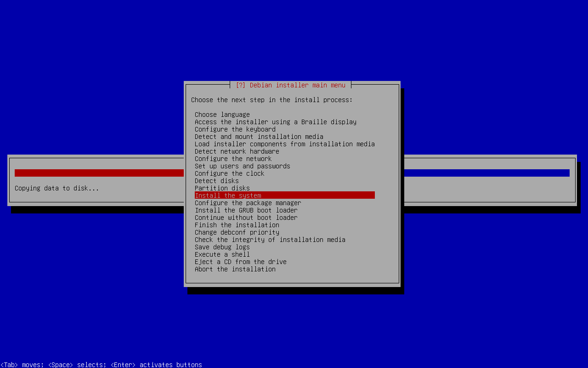The height and width of the screenshot is (368, 588).
Task: Choose Install the GRUB boot loader
Action: (x=246, y=210)
